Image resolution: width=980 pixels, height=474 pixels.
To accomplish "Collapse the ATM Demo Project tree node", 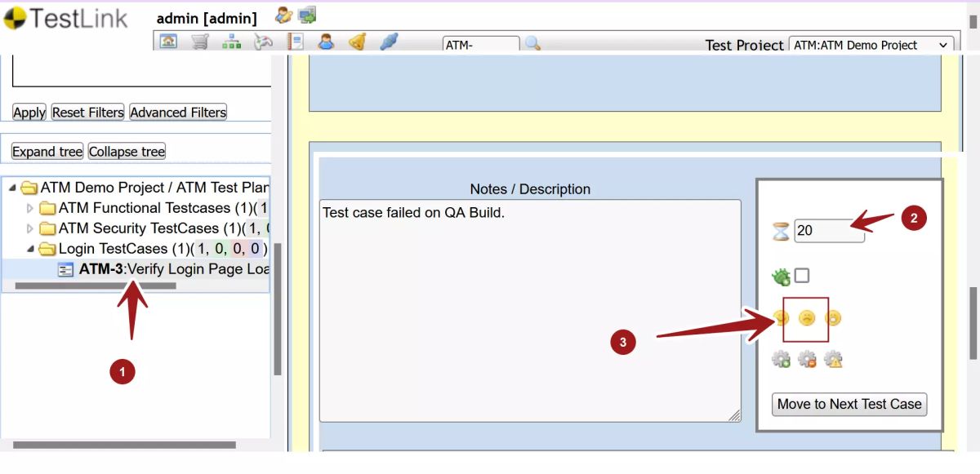I will click(12, 188).
